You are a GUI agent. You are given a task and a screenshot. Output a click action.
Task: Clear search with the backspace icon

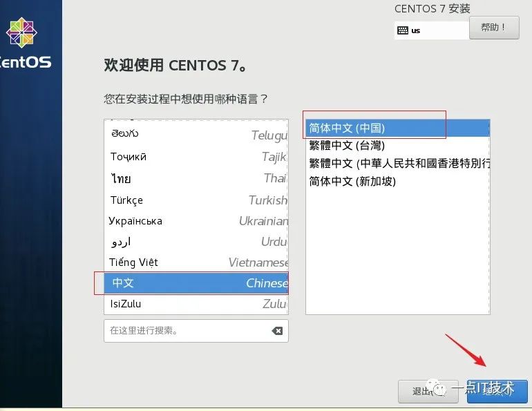(277, 331)
